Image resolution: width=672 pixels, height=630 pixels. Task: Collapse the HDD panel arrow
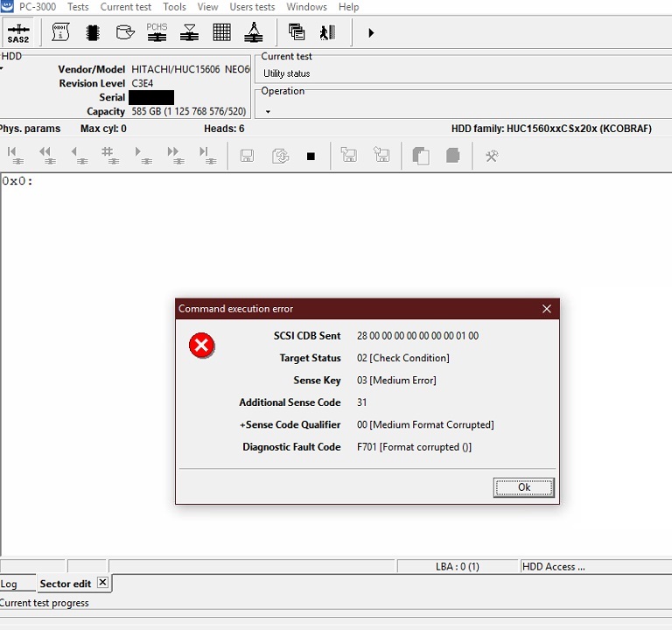pos(3,67)
